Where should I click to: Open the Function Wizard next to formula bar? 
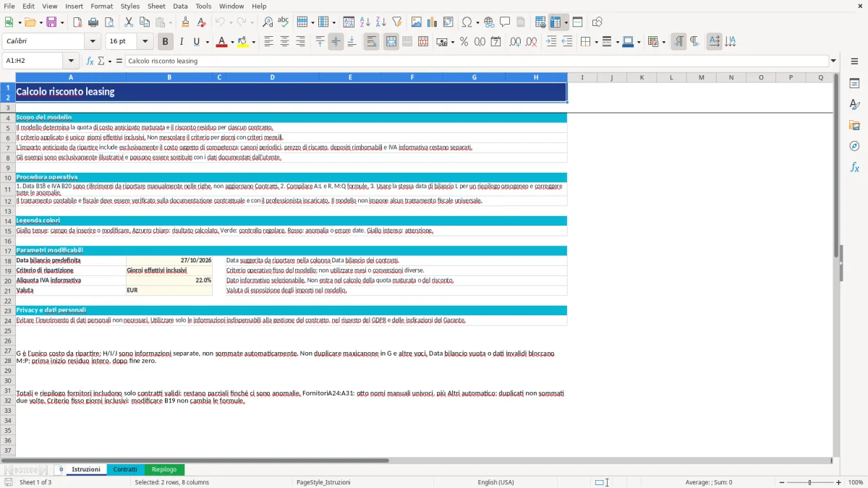pos(90,61)
